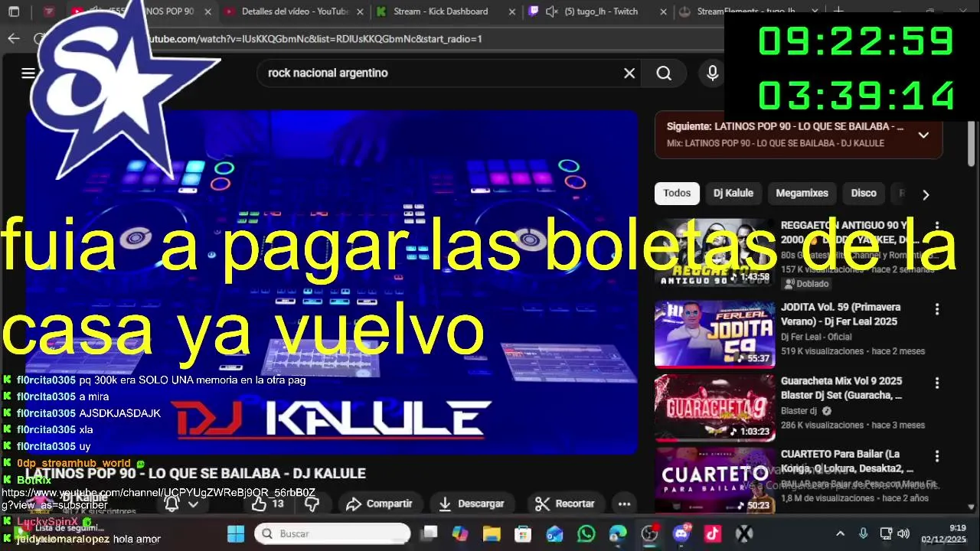Open options for REGGAETON ANTIGUO 90 video
Image resolution: width=980 pixels, height=551 pixels.
click(936, 227)
